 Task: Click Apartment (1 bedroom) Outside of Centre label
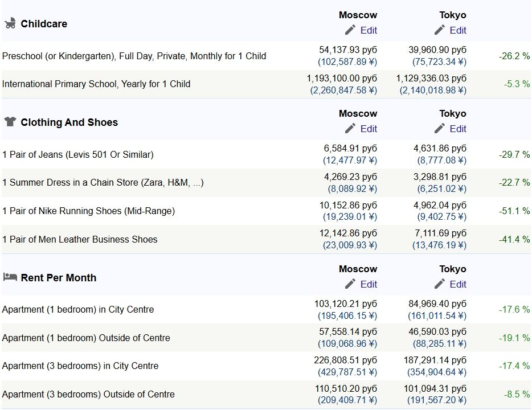coord(86,338)
